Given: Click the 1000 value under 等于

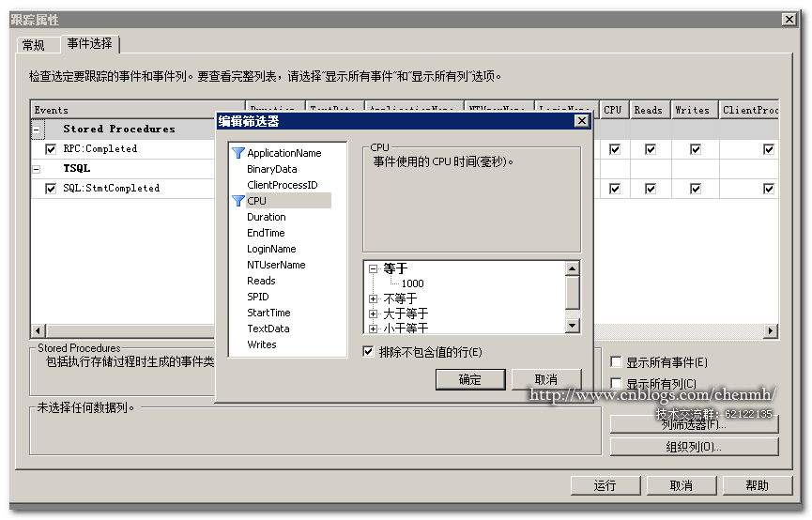Looking at the screenshot, I should point(412,283).
